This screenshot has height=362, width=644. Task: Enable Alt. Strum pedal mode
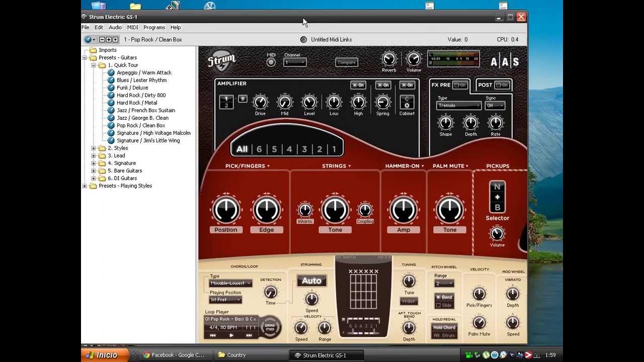click(444, 335)
